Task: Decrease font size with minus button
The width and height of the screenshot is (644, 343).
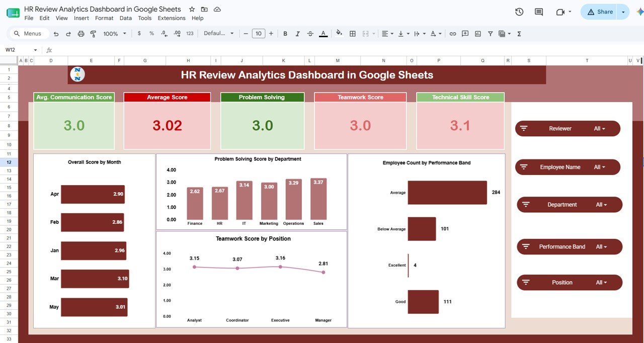Action: (x=246, y=34)
